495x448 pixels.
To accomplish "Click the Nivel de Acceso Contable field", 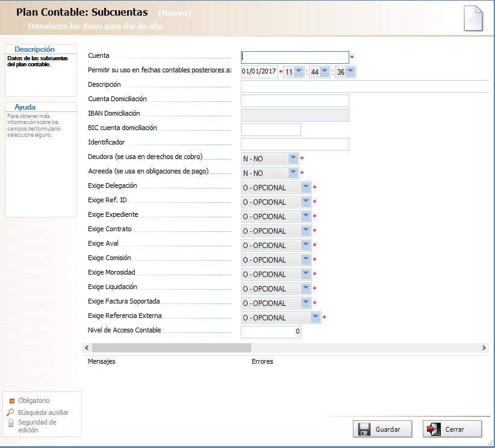I will pyautogui.click(x=271, y=332).
